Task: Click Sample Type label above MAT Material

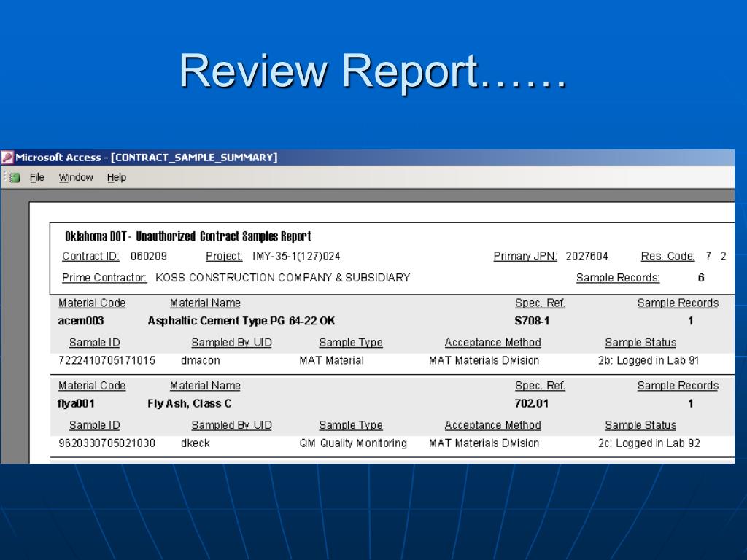Action: click(x=351, y=343)
